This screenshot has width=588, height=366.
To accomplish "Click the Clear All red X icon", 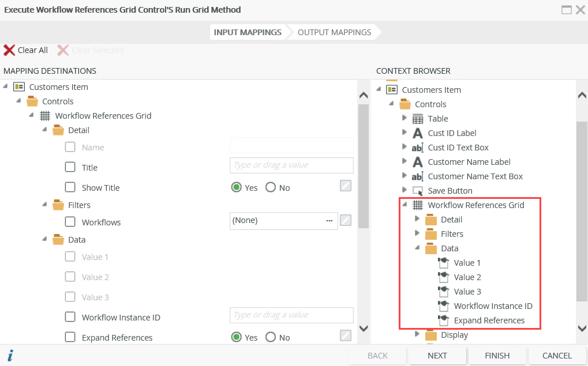I will click(x=9, y=50).
